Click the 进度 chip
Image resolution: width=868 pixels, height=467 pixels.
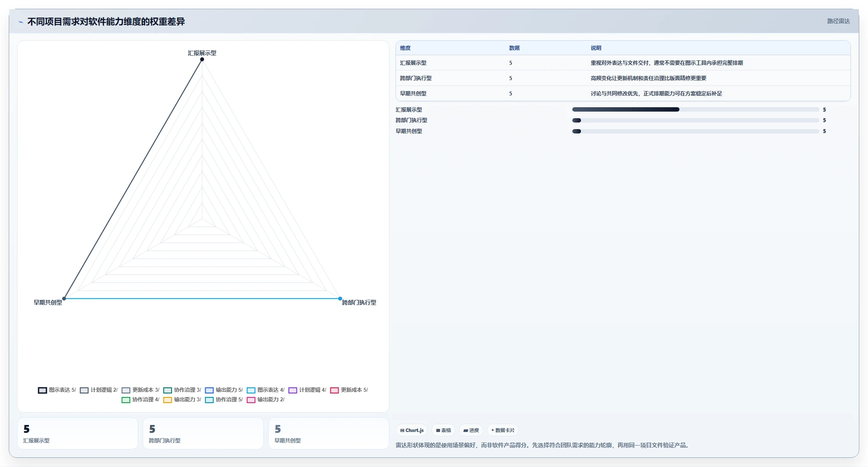coord(471,430)
